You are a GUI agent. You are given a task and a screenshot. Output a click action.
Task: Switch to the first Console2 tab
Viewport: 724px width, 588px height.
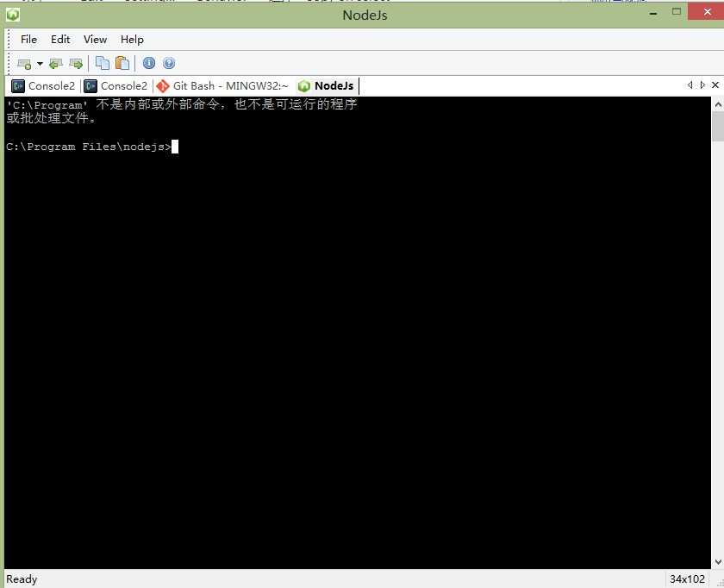43,86
